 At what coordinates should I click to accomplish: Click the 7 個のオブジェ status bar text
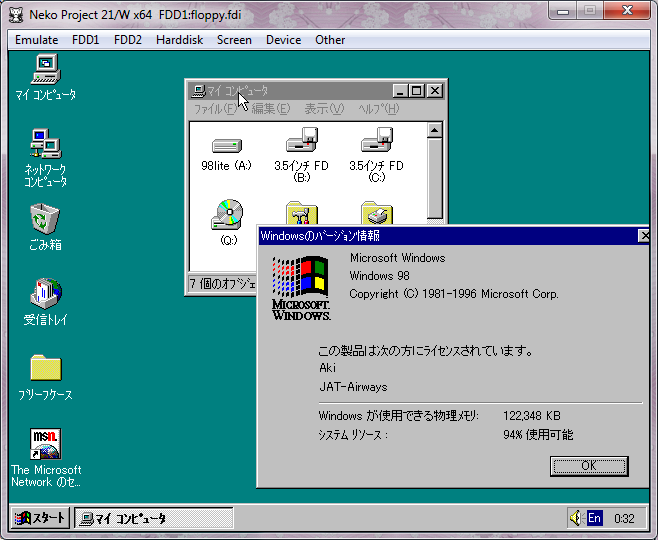[222, 284]
